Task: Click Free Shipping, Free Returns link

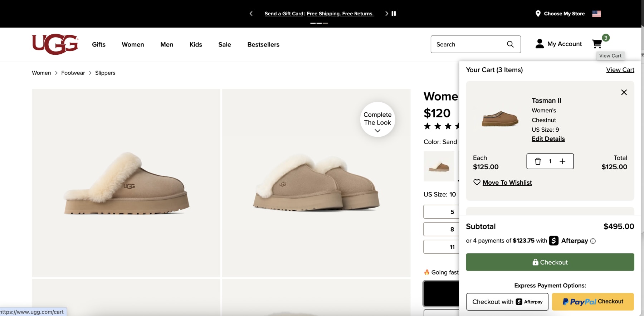Action: coord(340,14)
